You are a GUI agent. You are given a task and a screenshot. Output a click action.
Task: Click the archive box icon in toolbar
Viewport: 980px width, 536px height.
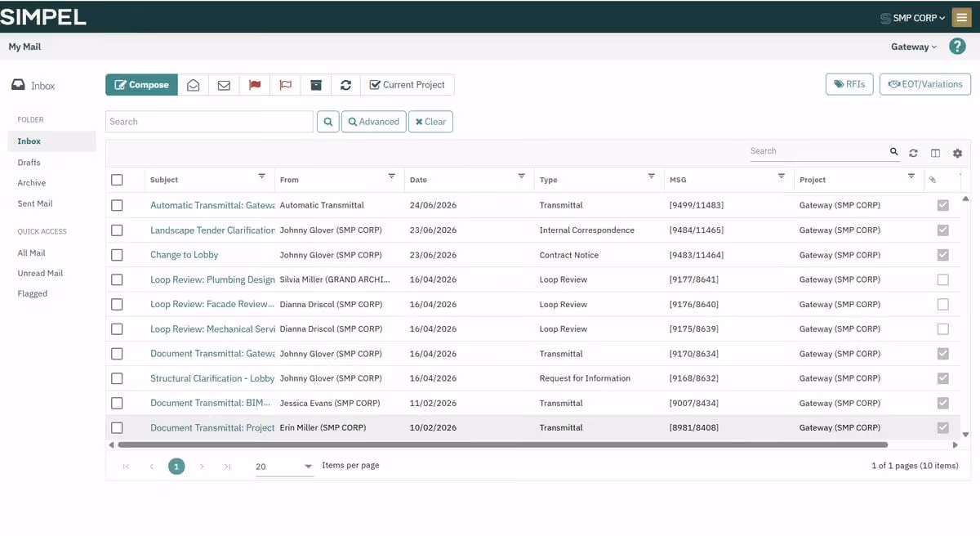click(316, 85)
